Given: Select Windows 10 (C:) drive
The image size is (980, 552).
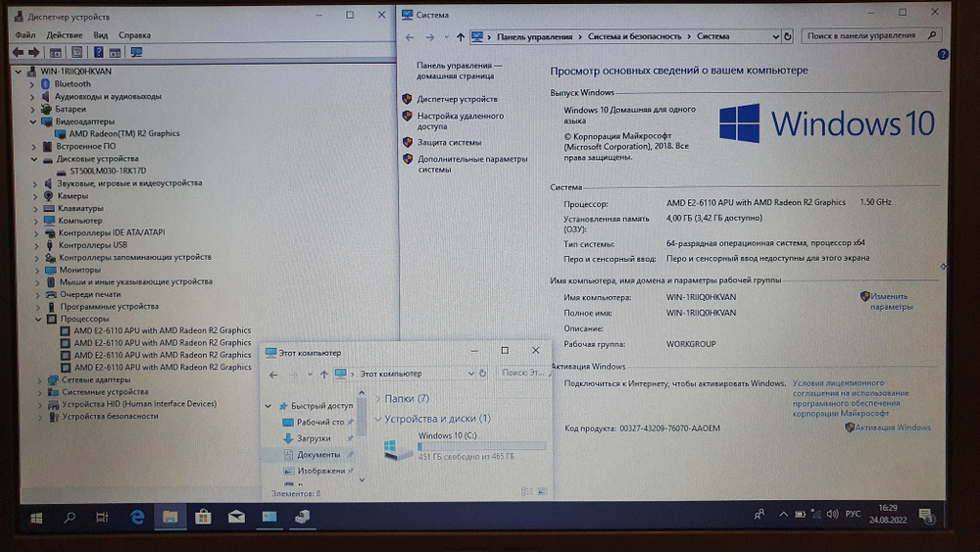Looking at the screenshot, I should 464,448.
